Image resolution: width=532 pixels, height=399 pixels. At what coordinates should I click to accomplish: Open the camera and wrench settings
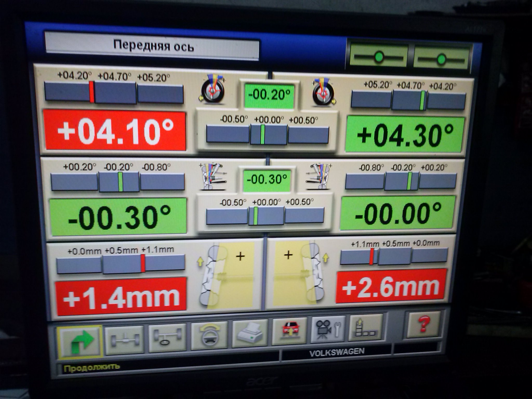coord(328,329)
